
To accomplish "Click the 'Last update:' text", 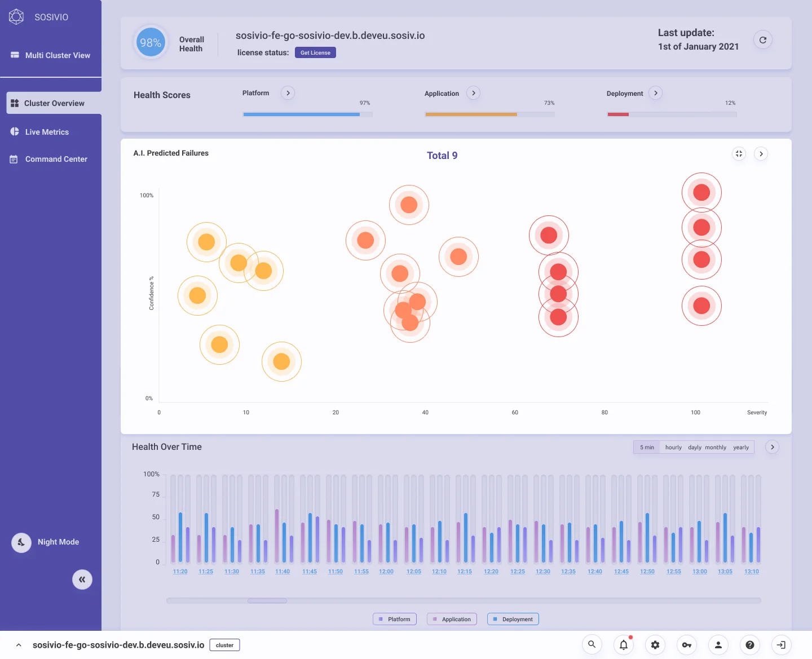I will pos(686,33).
